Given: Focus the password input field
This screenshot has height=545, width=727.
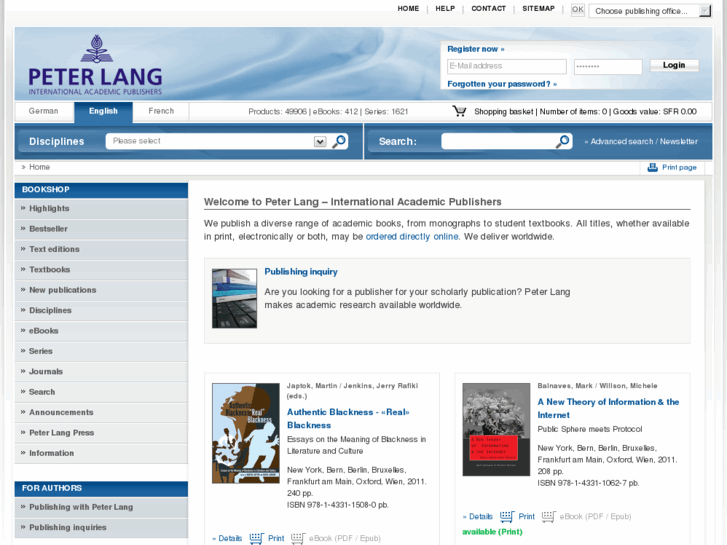Looking at the screenshot, I should (608, 66).
